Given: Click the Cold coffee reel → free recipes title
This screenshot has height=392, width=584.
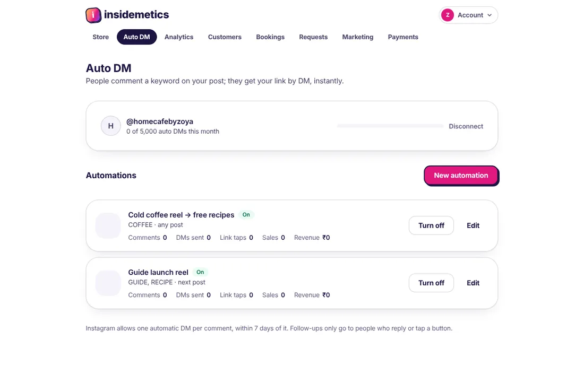Looking at the screenshot, I should (x=181, y=215).
